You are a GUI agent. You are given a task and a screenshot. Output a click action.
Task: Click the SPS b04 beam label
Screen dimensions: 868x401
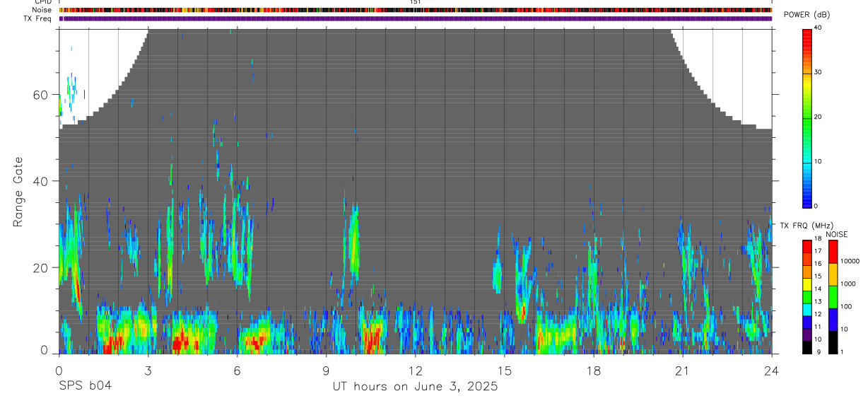coord(85,387)
